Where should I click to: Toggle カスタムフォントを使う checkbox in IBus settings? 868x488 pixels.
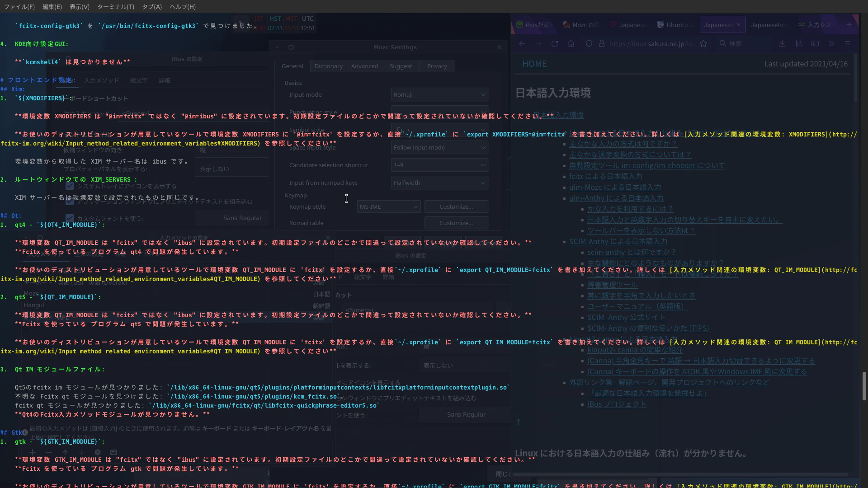(70, 219)
